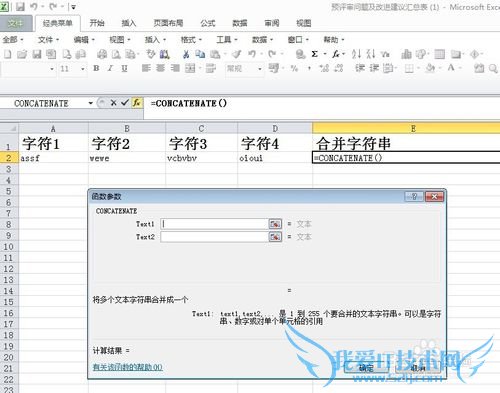Open the function help link in dialog
Image resolution: width=500 pixels, height=393 pixels.
127,367
